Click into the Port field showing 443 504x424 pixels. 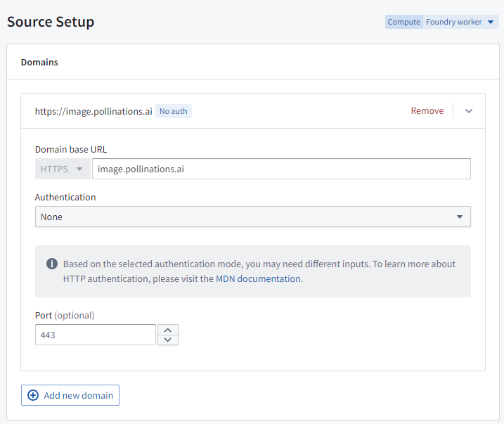[95, 335]
